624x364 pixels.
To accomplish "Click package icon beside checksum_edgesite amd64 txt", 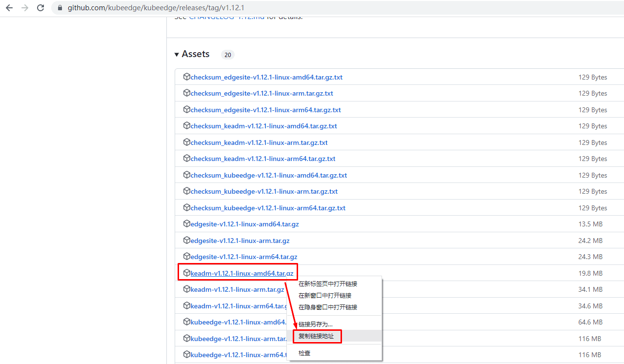I will (186, 77).
